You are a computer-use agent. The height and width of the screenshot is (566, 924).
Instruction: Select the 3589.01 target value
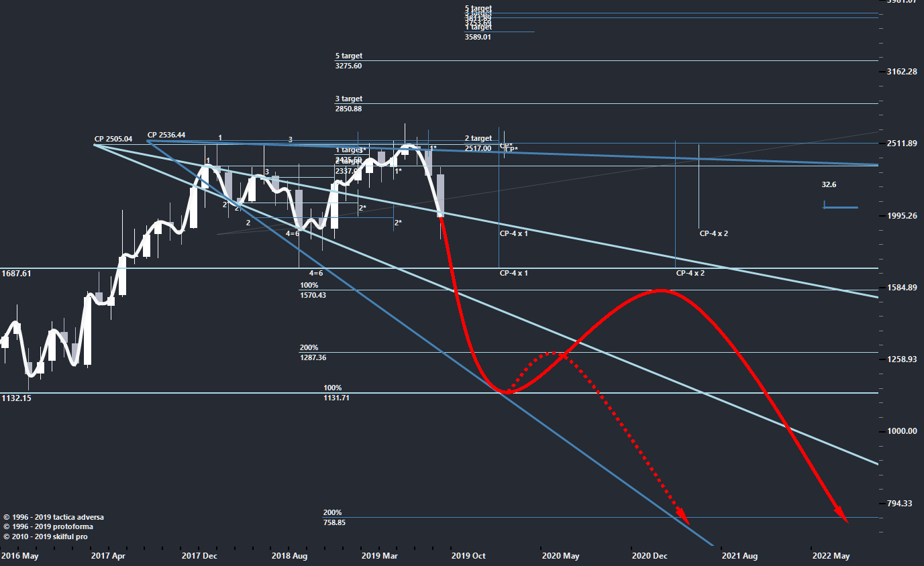[477, 37]
